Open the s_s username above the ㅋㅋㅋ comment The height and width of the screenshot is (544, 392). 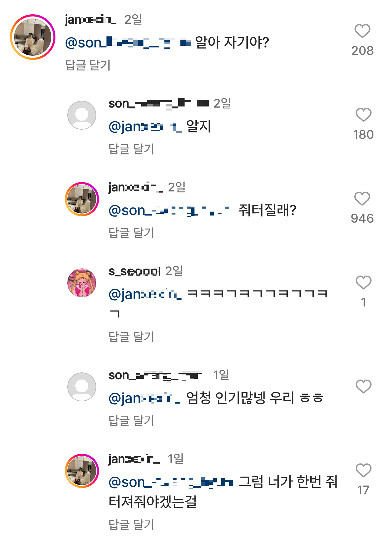tap(135, 271)
